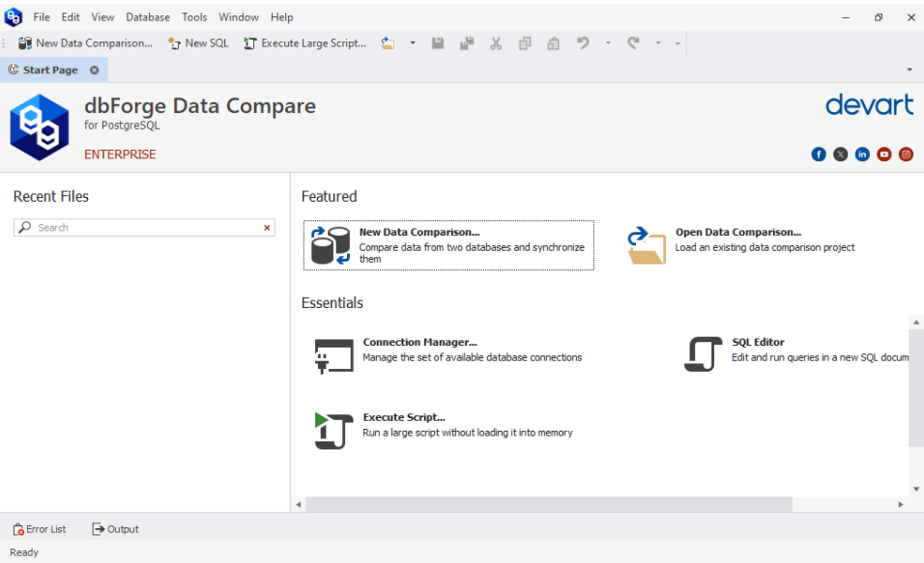Click the 'Connection Manager...' link
The height and width of the screenshot is (563, 924).
[420, 342]
